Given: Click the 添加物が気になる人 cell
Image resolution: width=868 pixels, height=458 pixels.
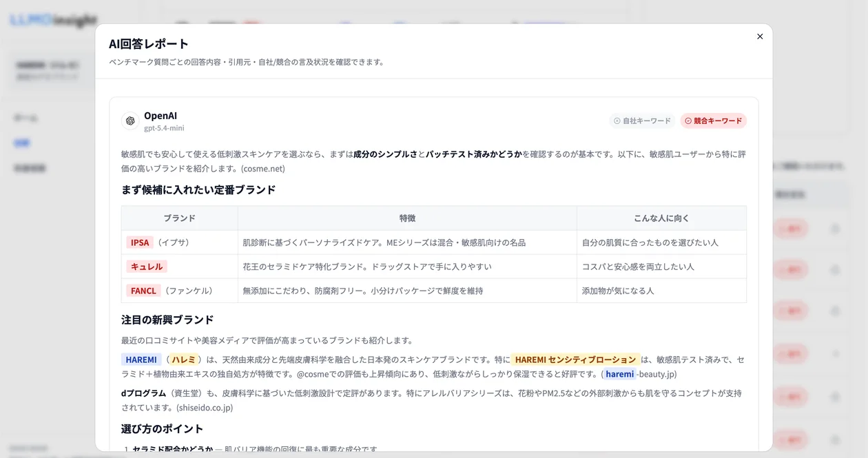Looking at the screenshot, I should click(661, 291).
